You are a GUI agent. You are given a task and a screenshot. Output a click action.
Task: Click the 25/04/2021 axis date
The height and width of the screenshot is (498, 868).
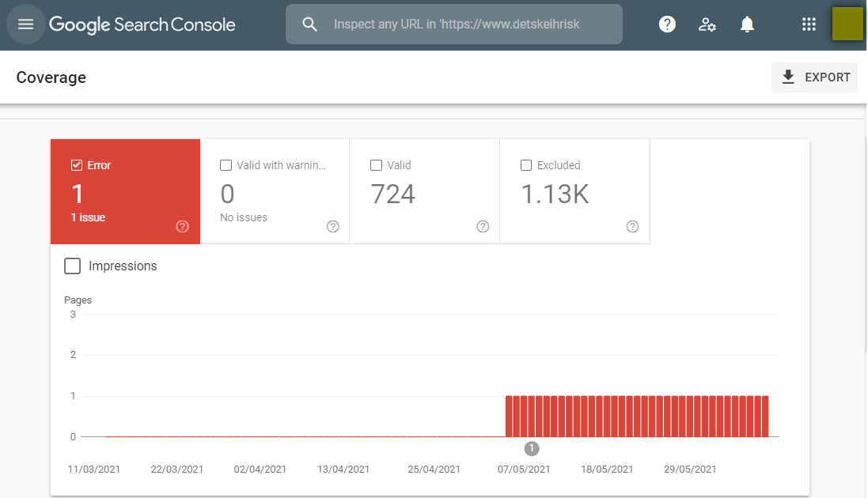click(x=434, y=470)
